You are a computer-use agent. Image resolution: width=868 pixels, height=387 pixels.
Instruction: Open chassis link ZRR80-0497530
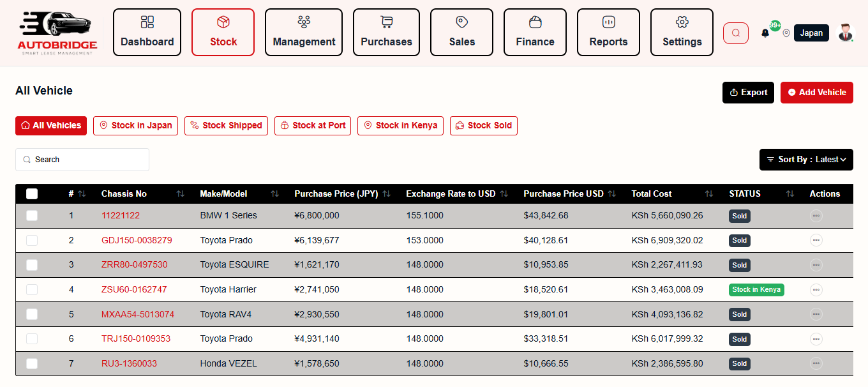click(x=135, y=265)
